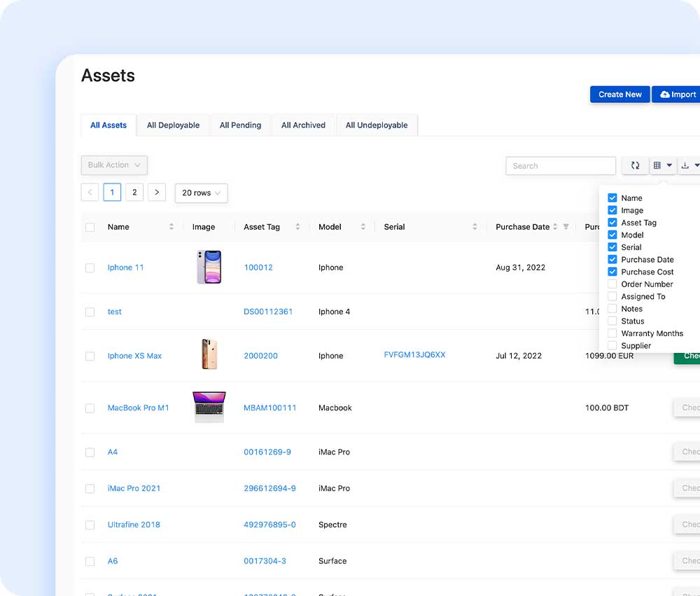Open serial FVFGM13JQ6XX link
This screenshot has height=596, width=700.
[414, 354]
